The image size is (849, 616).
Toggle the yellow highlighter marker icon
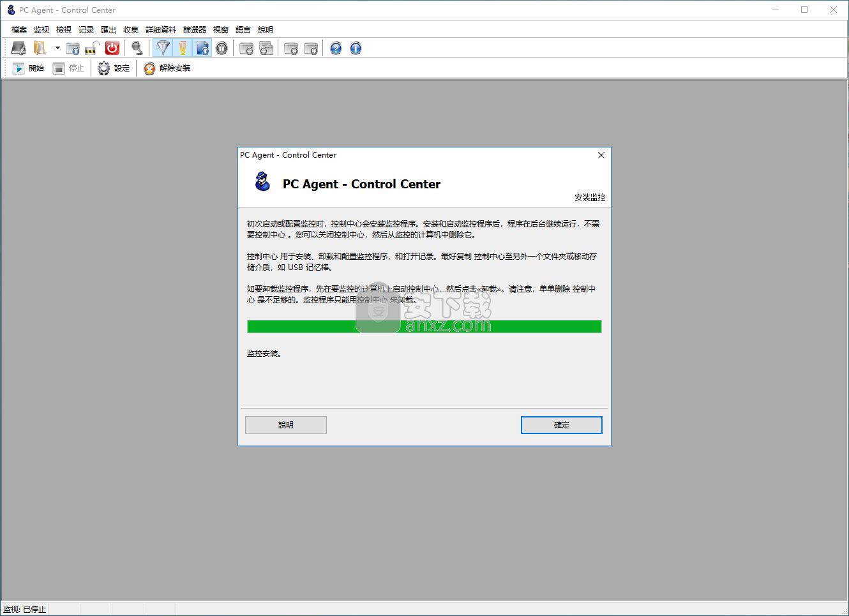(x=183, y=48)
